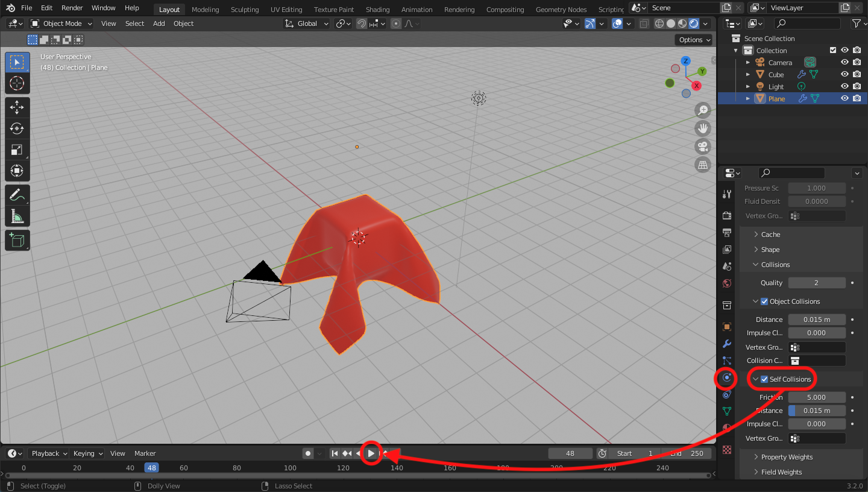The width and height of the screenshot is (868, 492).
Task: Open the Particle properties tab
Action: 727,361
